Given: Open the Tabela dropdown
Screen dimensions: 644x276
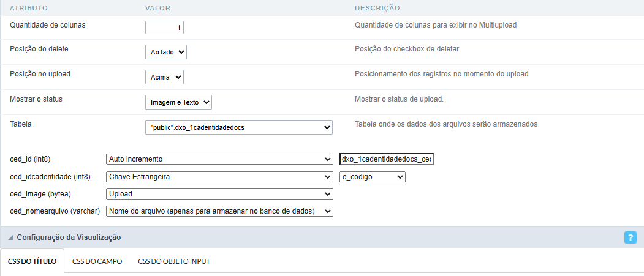Looking at the screenshot, I should tap(239, 127).
